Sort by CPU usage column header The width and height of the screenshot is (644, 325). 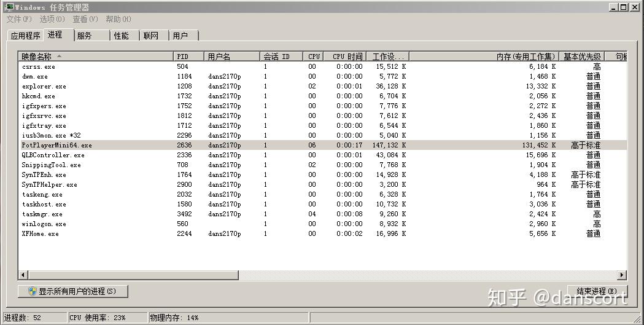click(313, 57)
